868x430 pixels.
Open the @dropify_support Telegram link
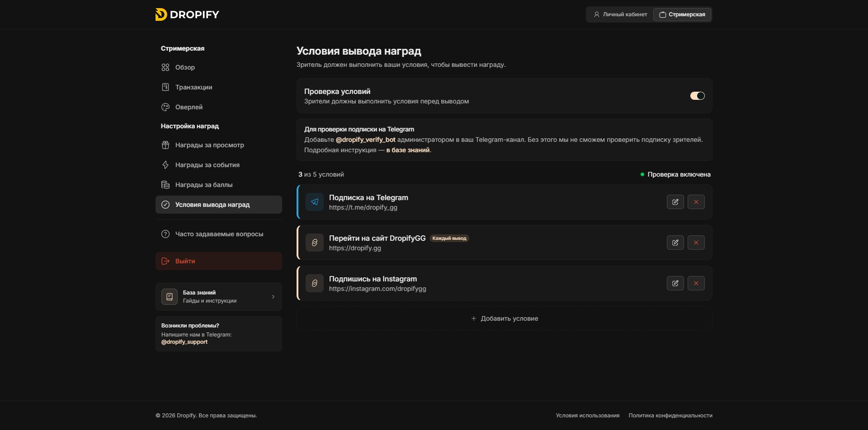(x=184, y=342)
